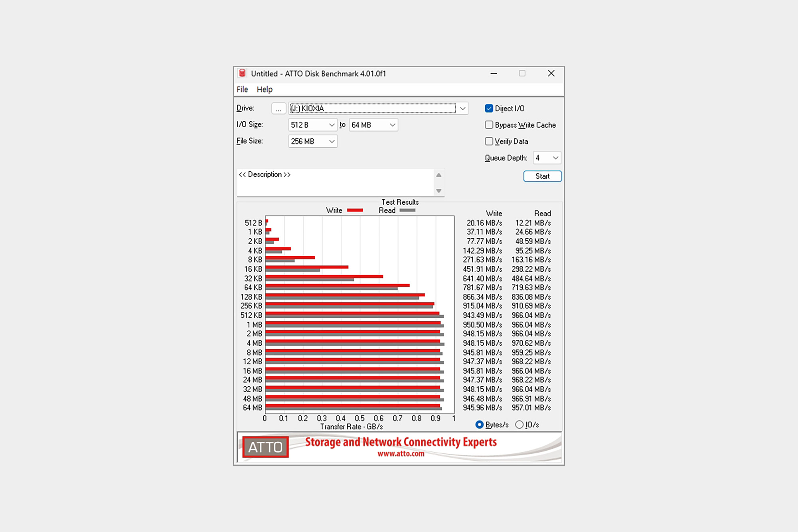The image size is (798, 532).
Task: Click the maximize window icon
Action: click(x=522, y=73)
